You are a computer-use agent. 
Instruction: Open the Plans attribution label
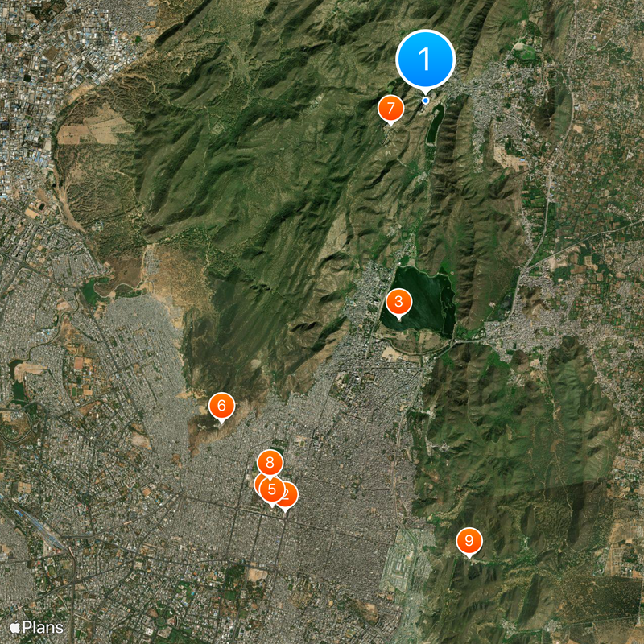pyautogui.click(x=43, y=626)
